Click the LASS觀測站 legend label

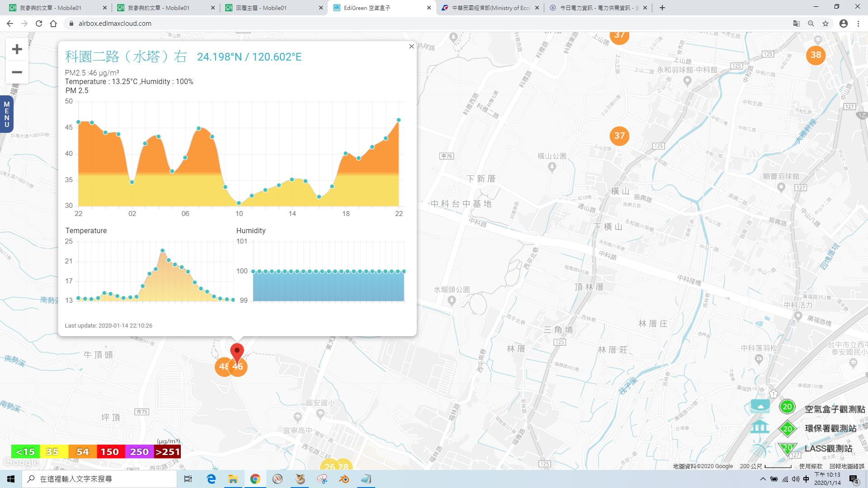click(x=828, y=448)
